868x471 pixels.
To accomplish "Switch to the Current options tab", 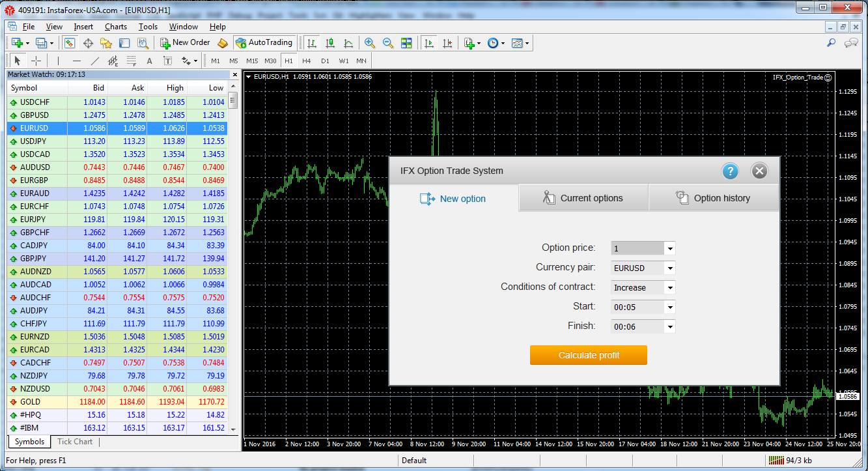I will coord(583,198).
